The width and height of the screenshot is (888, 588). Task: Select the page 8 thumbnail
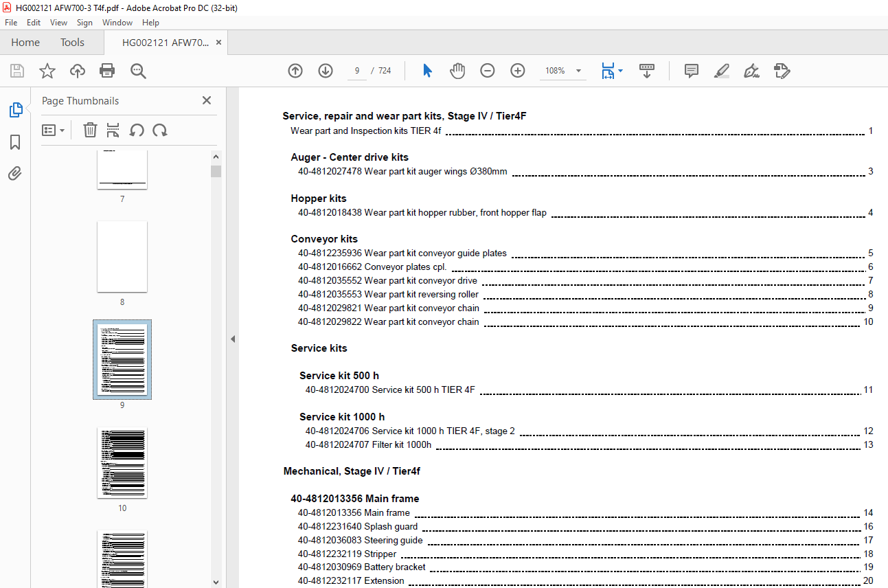pos(122,256)
